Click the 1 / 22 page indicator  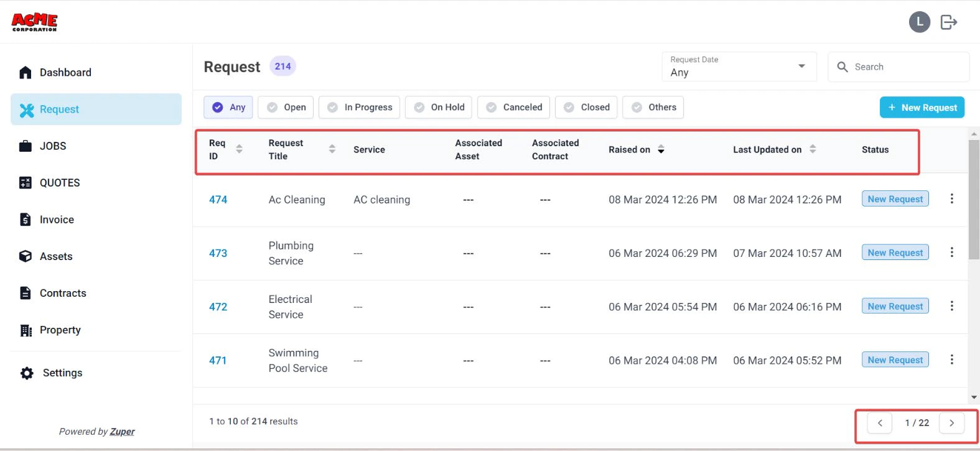[x=917, y=423]
